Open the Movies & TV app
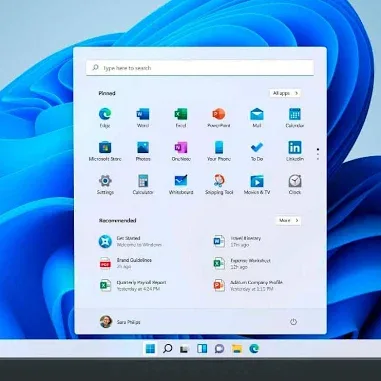This screenshot has height=381, width=381. tap(257, 184)
